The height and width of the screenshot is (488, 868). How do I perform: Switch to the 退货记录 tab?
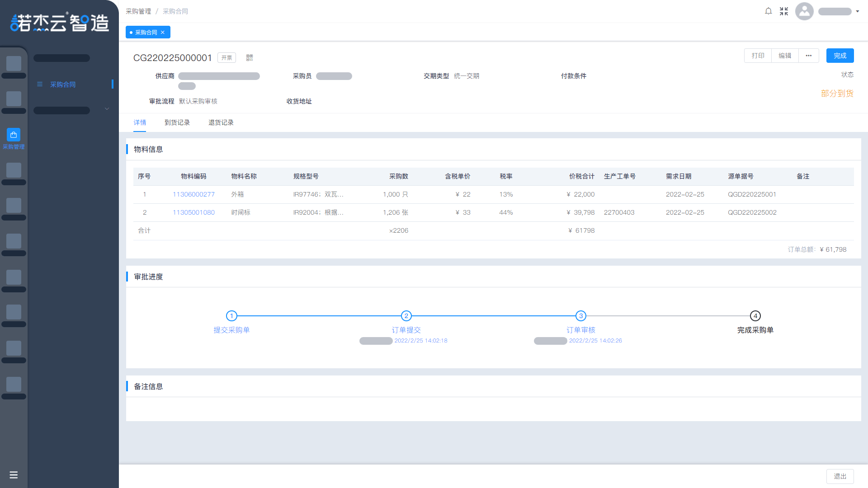coord(221,122)
